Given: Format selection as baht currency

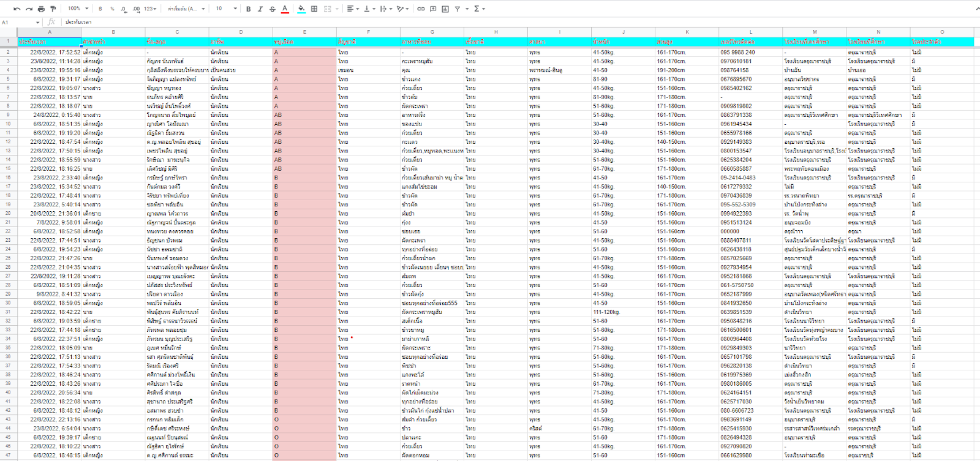Looking at the screenshot, I should 100,9.
